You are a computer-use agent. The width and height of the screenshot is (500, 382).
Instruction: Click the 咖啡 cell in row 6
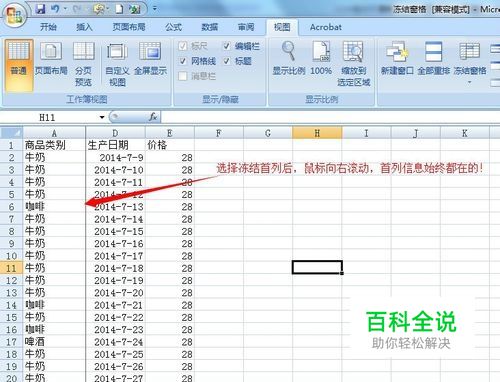tap(54, 207)
